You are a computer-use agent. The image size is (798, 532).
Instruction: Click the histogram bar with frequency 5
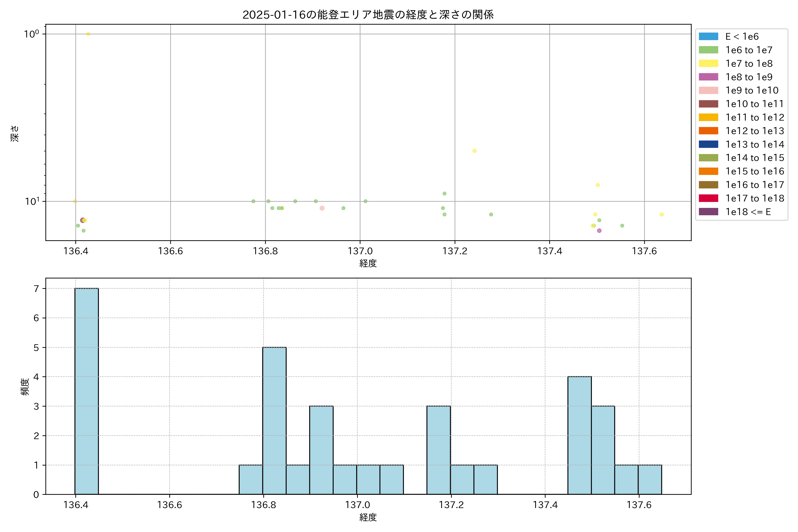(x=274, y=421)
